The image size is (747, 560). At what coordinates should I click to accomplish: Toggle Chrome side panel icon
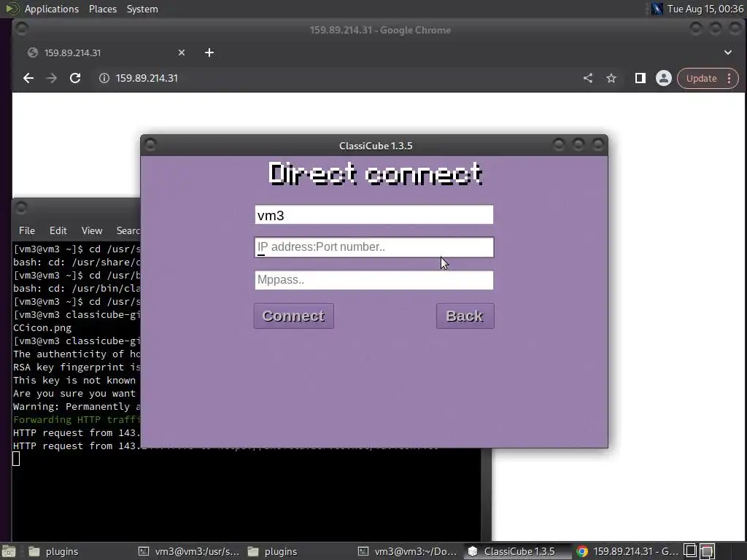pos(640,78)
